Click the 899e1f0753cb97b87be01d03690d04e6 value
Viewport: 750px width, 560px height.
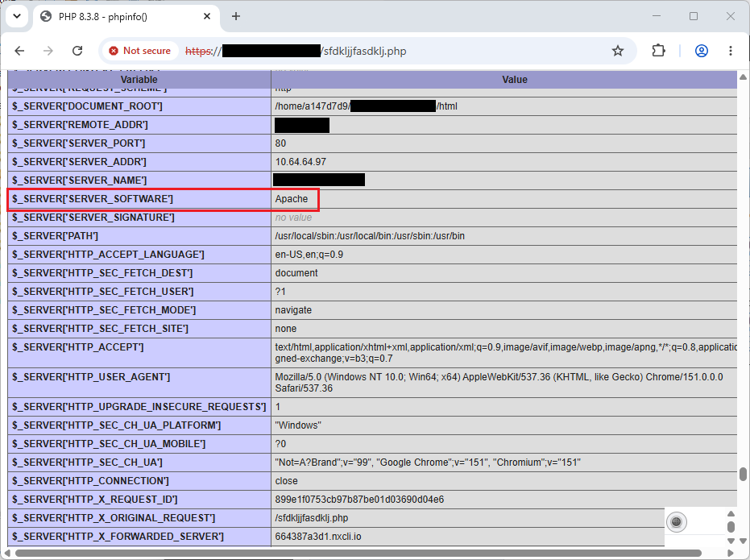coord(359,500)
